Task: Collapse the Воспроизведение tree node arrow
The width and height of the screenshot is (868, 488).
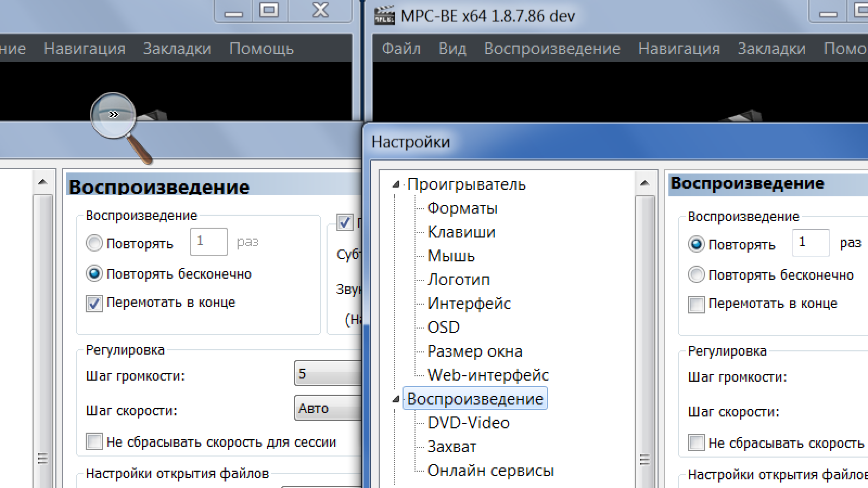Action: click(396, 400)
